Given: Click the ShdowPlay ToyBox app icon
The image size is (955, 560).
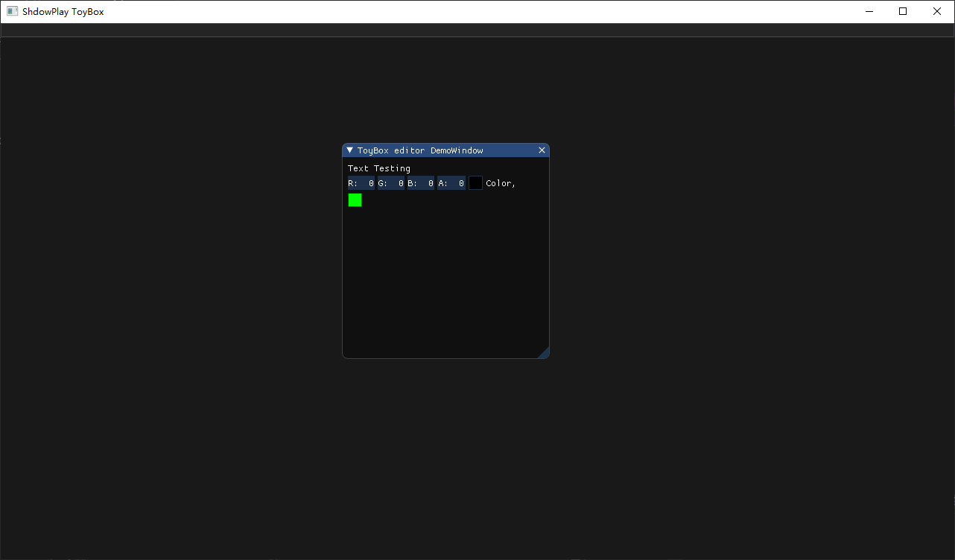Looking at the screenshot, I should (x=12, y=11).
